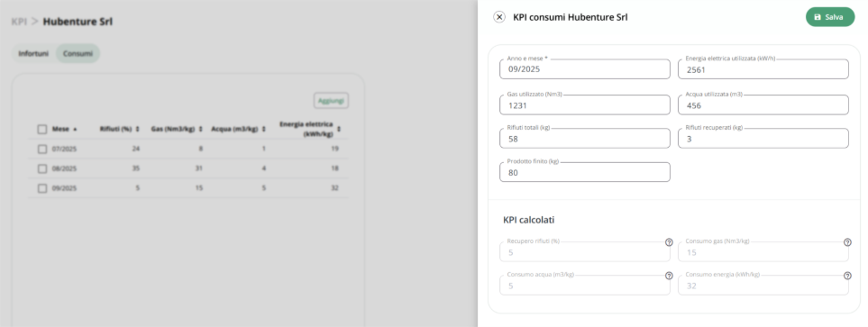Show help for Recupero rifiuti KPI
The height and width of the screenshot is (327, 868).
point(669,242)
